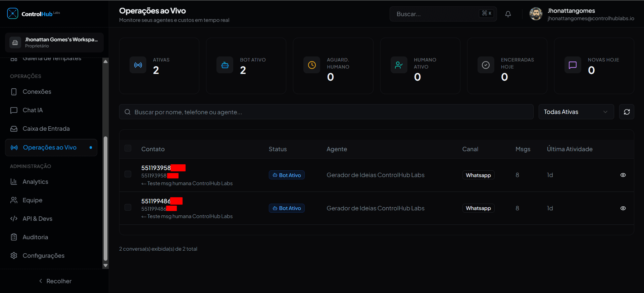
Task: Click the "2 conversa(s) exibida(s) de 2 total" text
Action: [x=158, y=249]
